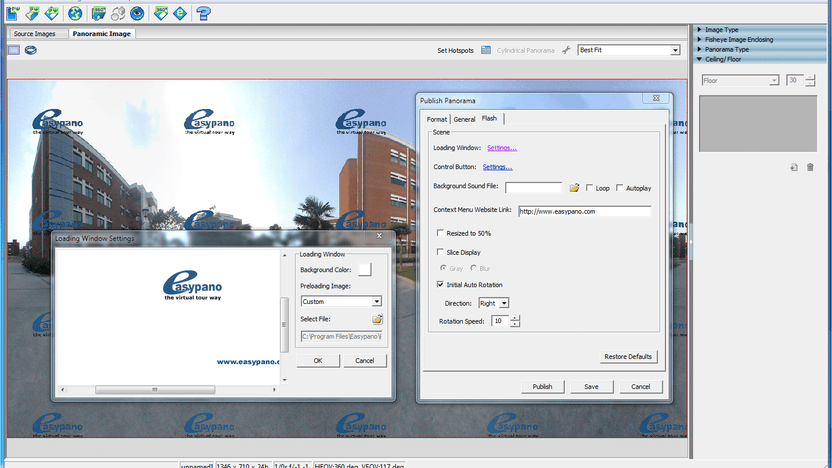The height and width of the screenshot is (468, 832).
Task: Browse for a background sound file
Action: click(x=574, y=188)
